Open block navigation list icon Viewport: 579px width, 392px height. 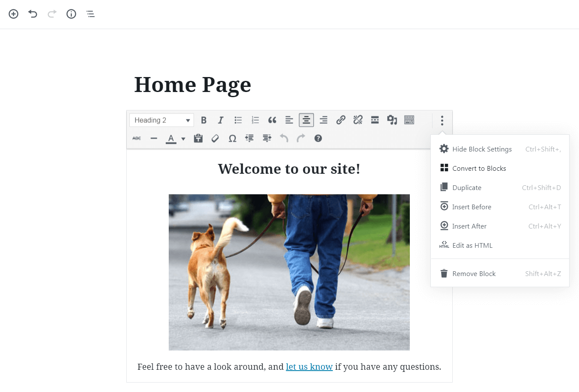click(90, 14)
